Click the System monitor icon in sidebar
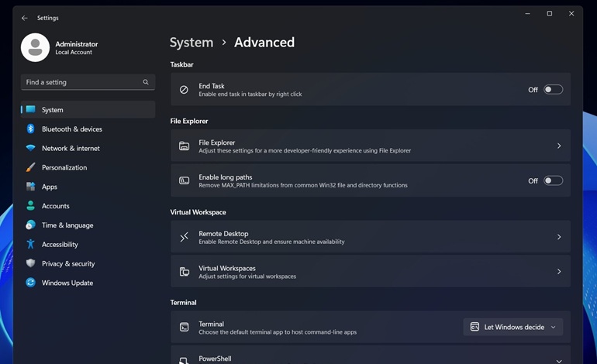The width and height of the screenshot is (597, 364). pos(31,109)
